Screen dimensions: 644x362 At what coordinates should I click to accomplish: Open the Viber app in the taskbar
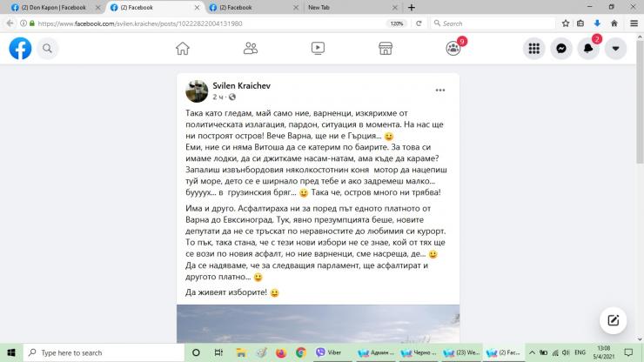[329, 352]
